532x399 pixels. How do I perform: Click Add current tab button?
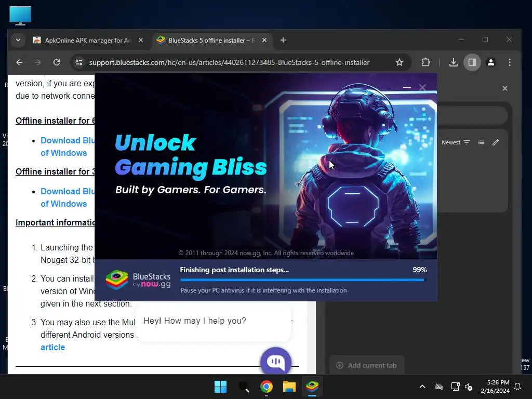367,365
